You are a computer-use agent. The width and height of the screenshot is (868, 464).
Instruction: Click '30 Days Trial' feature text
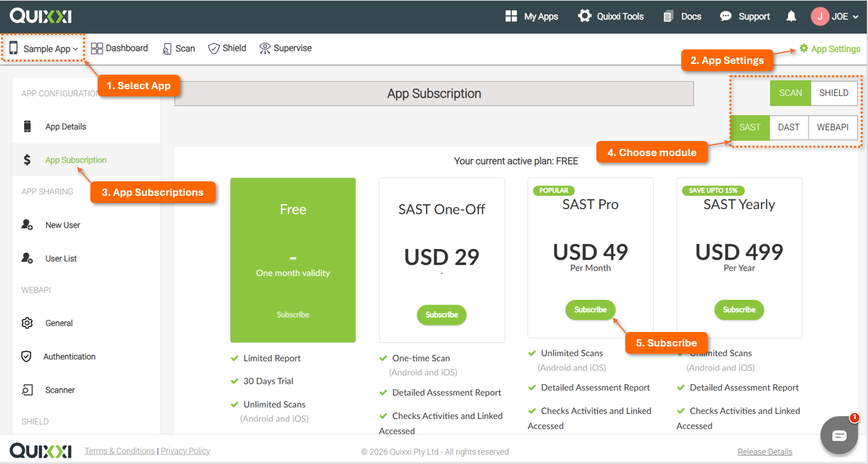pyautogui.click(x=269, y=381)
